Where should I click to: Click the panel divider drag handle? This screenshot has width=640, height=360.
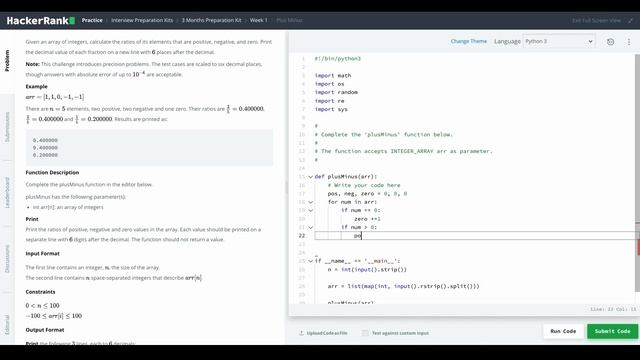tap(287, 188)
